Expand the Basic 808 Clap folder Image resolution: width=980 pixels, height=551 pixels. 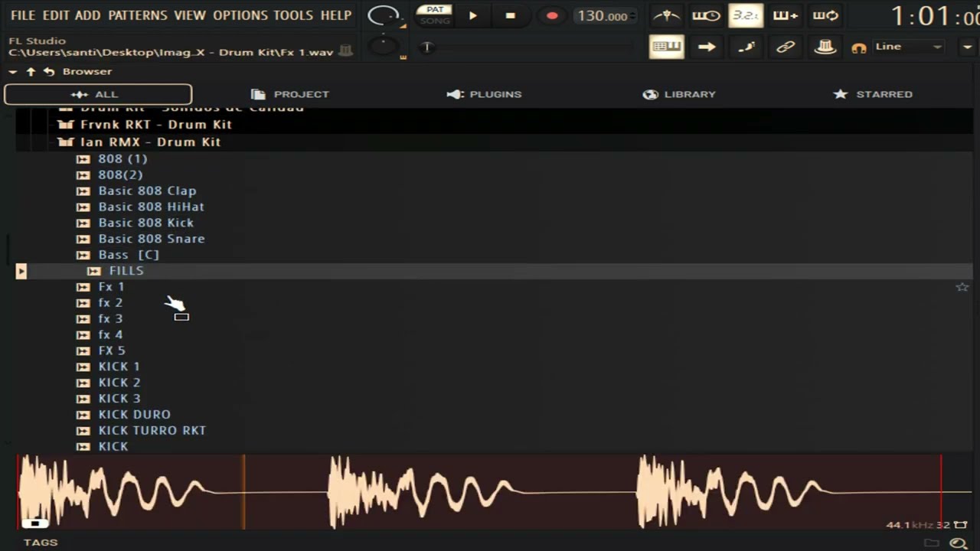pyautogui.click(x=136, y=191)
